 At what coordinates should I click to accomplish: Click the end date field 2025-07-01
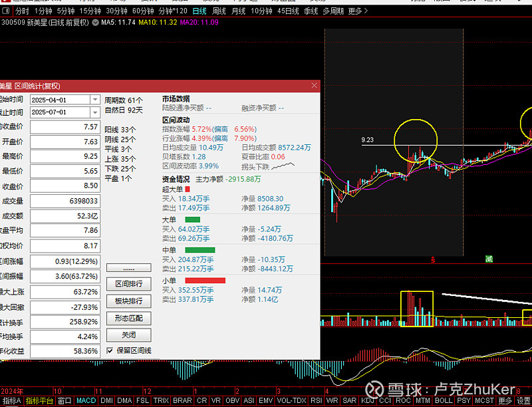(x=60, y=112)
